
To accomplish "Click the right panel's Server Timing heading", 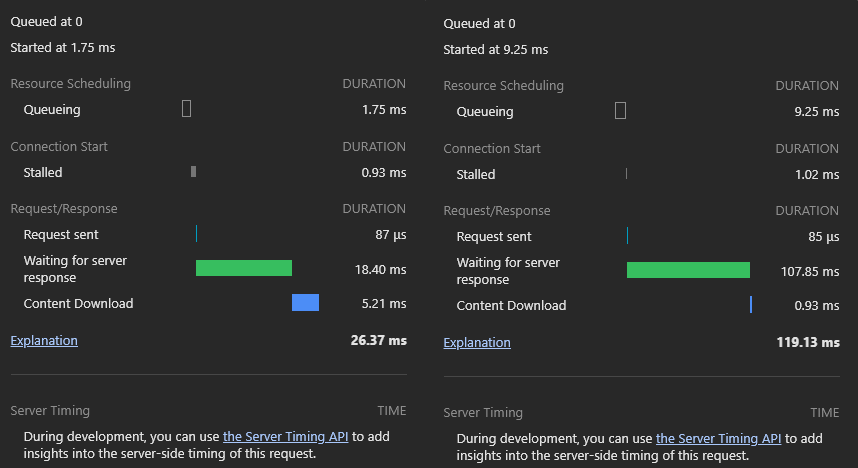I will click(483, 412).
